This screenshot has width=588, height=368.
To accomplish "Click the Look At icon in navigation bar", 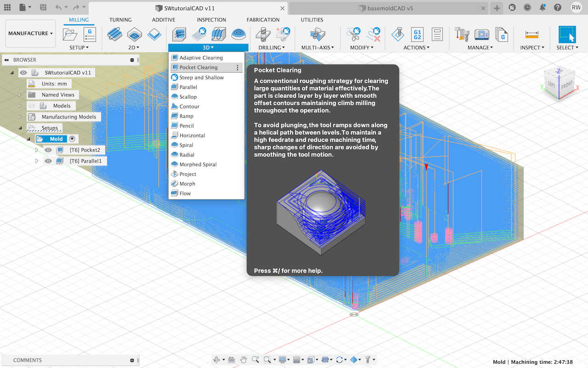I will pyautogui.click(x=232, y=360).
